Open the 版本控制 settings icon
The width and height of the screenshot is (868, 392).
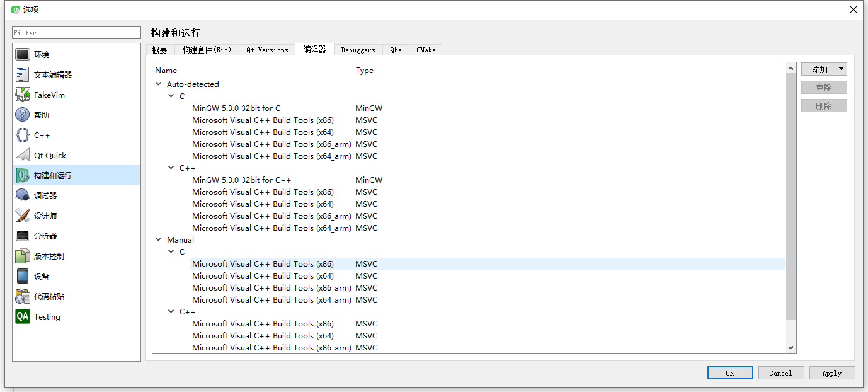[22, 255]
